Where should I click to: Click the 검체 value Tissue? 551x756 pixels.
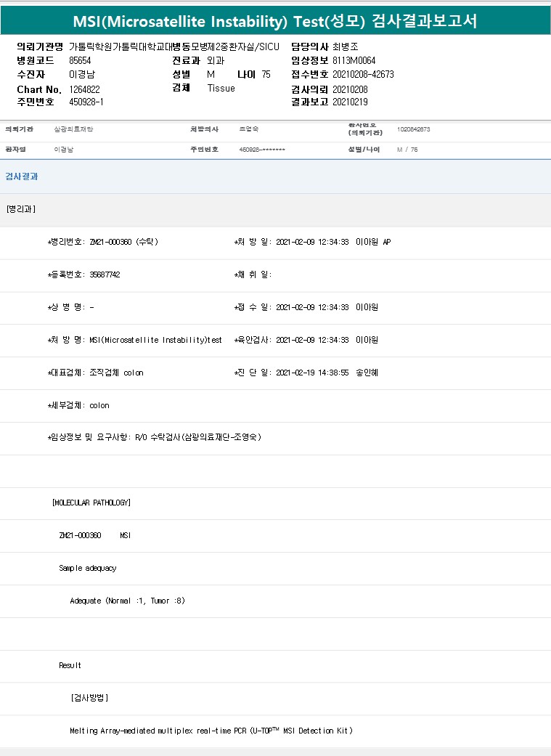[x=221, y=88]
